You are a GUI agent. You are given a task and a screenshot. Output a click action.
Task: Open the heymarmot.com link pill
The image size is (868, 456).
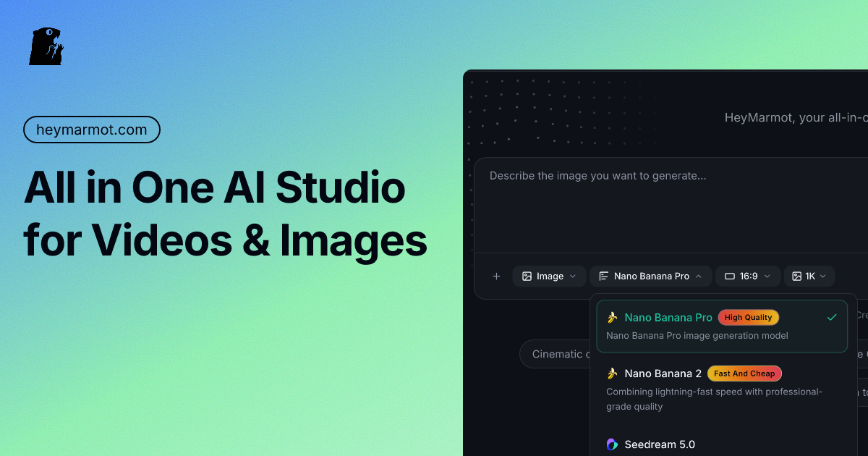click(x=92, y=130)
